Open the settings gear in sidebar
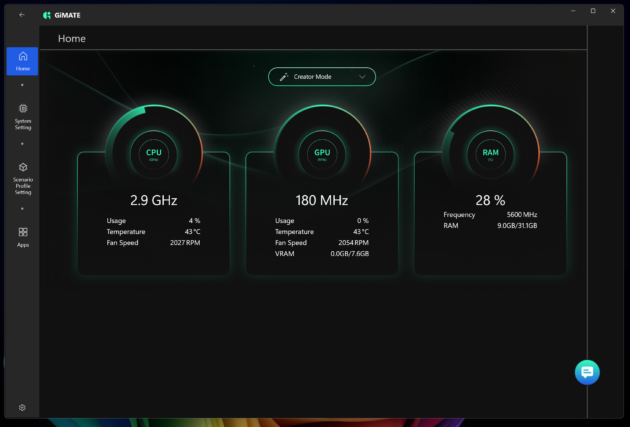Image resolution: width=630 pixels, height=427 pixels. 22,407
